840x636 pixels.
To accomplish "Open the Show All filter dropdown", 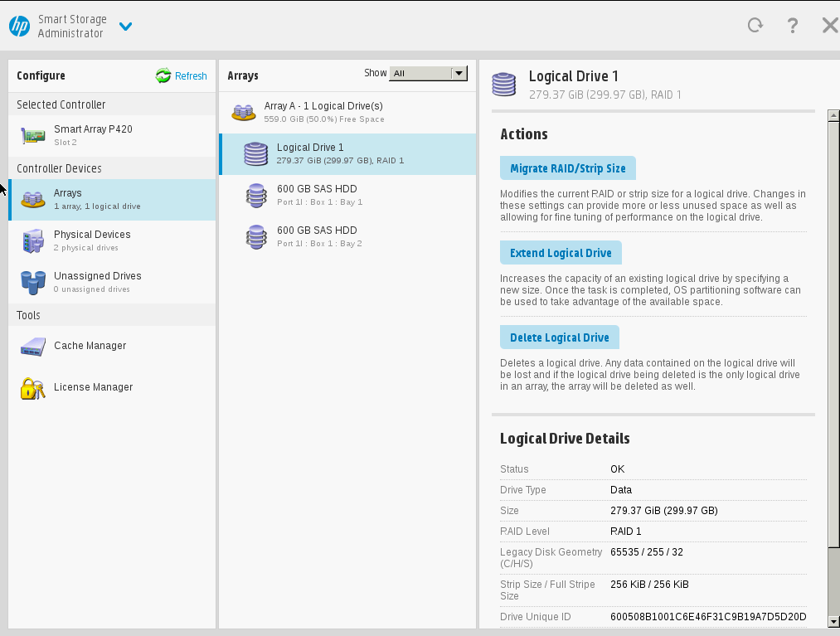I will (428, 74).
